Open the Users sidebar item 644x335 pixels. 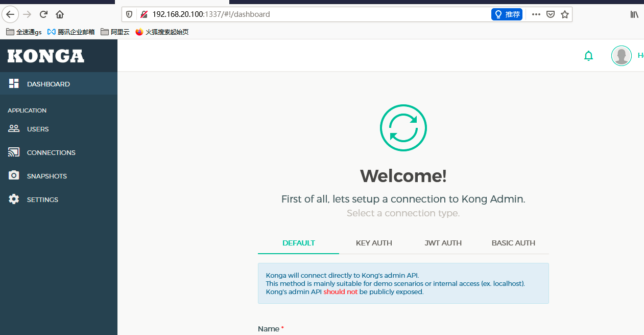59,129
